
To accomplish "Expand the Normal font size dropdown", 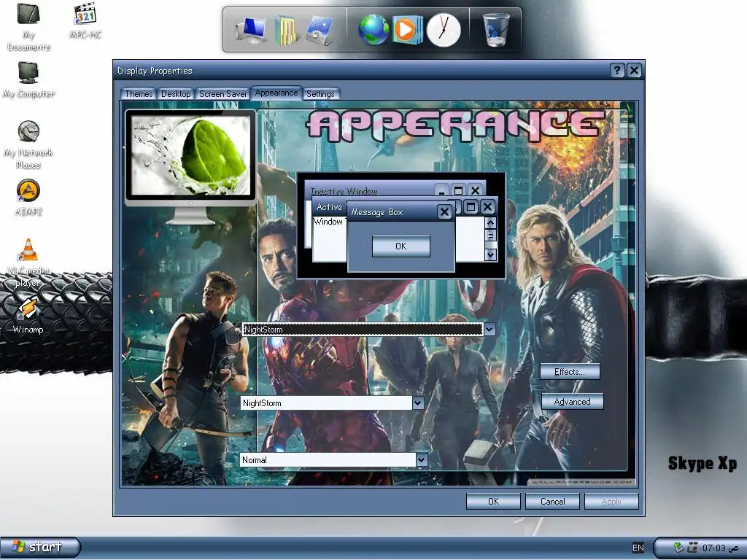I will 421,459.
